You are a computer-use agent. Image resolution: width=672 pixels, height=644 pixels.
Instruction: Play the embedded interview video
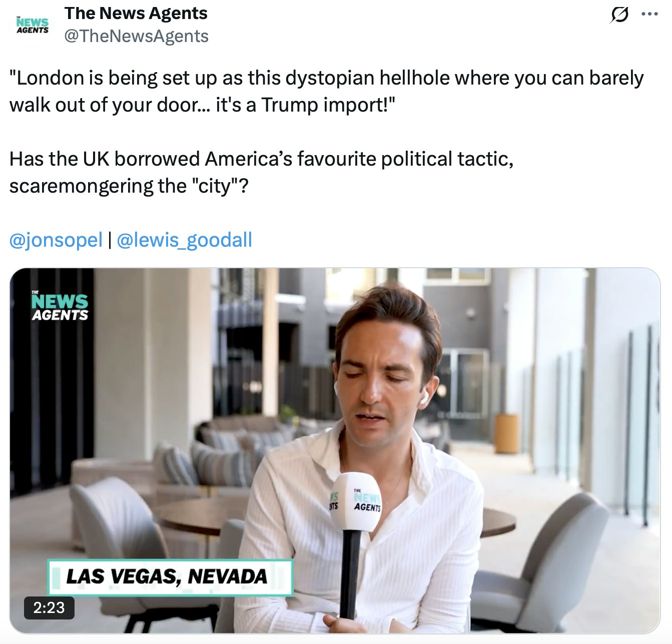pyautogui.click(x=335, y=450)
